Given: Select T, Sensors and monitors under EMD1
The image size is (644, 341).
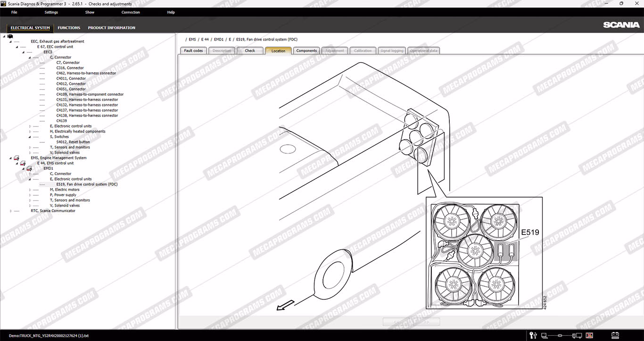Looking at the screenshot, I should tap(70, 200).
